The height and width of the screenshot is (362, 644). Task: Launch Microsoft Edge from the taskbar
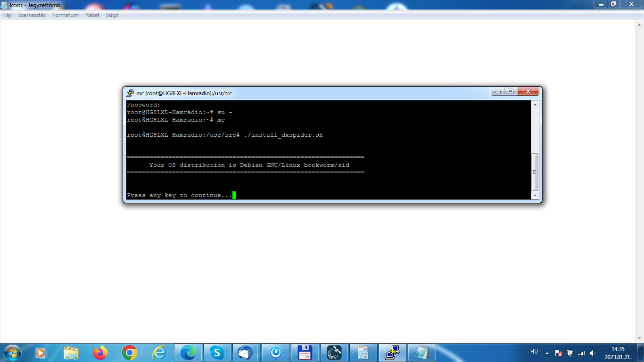point(188,352)
